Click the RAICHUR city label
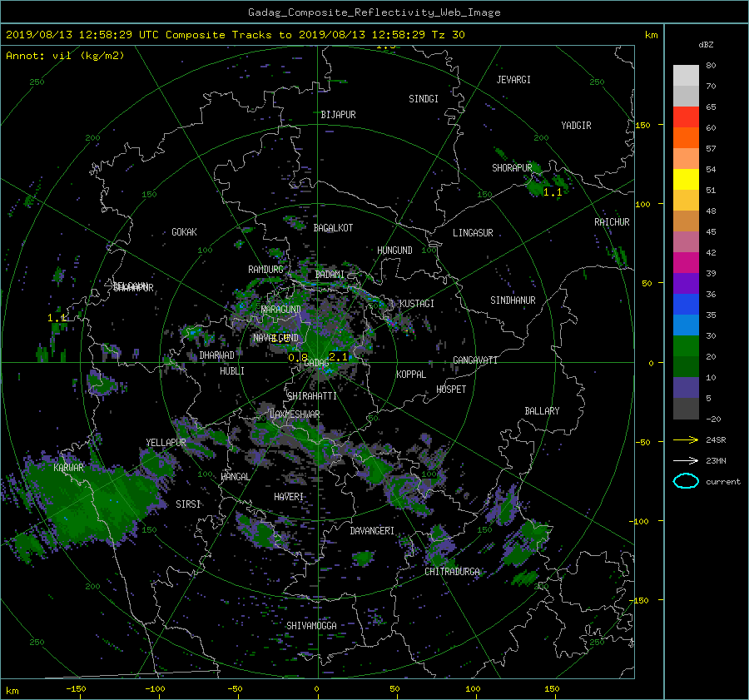 (x=612, y=222)
